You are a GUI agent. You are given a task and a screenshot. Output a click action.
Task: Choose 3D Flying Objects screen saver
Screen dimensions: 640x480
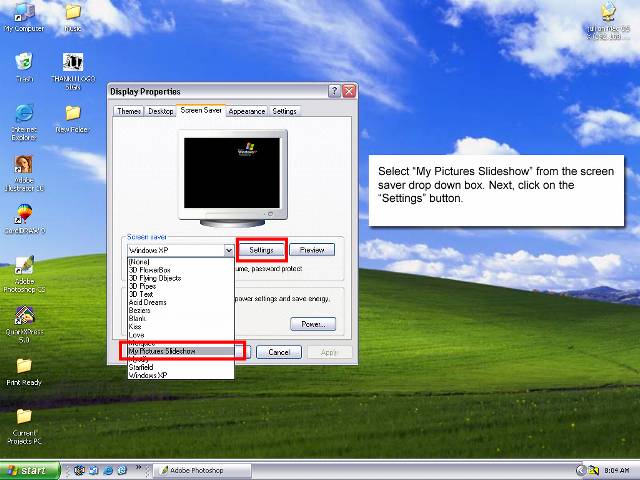point(181,278)
